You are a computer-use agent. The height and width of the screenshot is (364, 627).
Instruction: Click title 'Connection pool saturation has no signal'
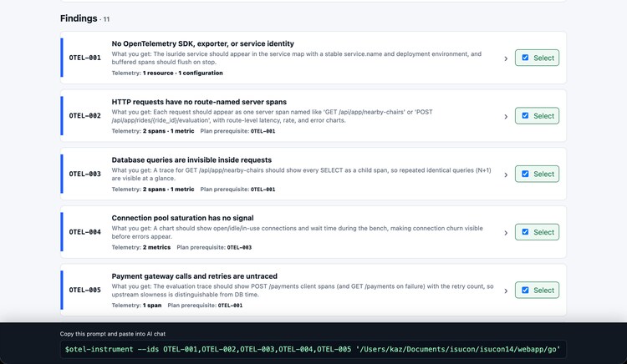click(x=183, y=218)
